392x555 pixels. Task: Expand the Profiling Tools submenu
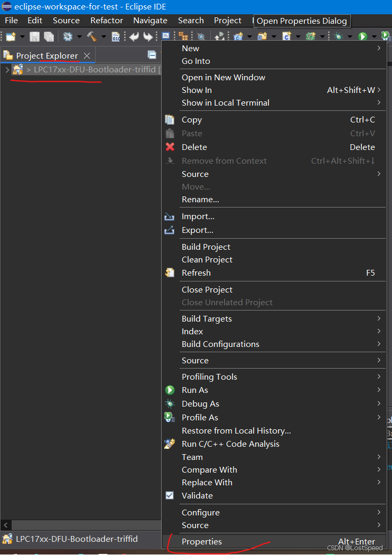(x=274, y=377)
